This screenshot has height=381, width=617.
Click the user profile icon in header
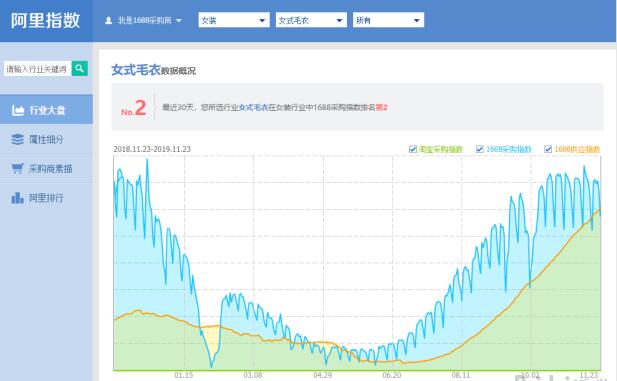pos(109,20)
